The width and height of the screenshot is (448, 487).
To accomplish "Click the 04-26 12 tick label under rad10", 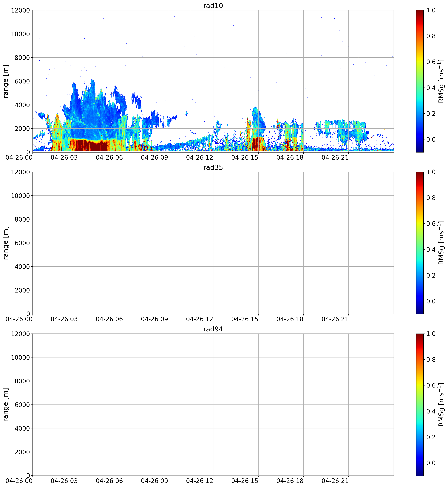I will pos(200,158).
